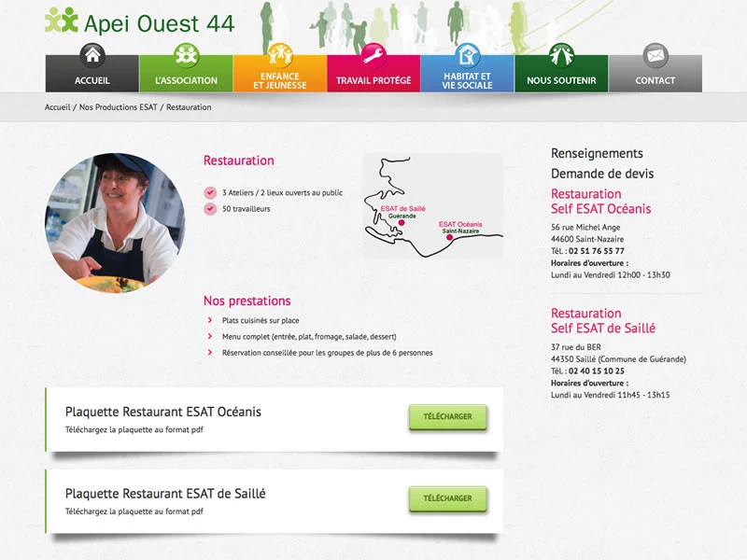The height and width of the screenshot is (560, 747).
Task: Open the Nous Soutenir menu item
Action: (561, 74)
